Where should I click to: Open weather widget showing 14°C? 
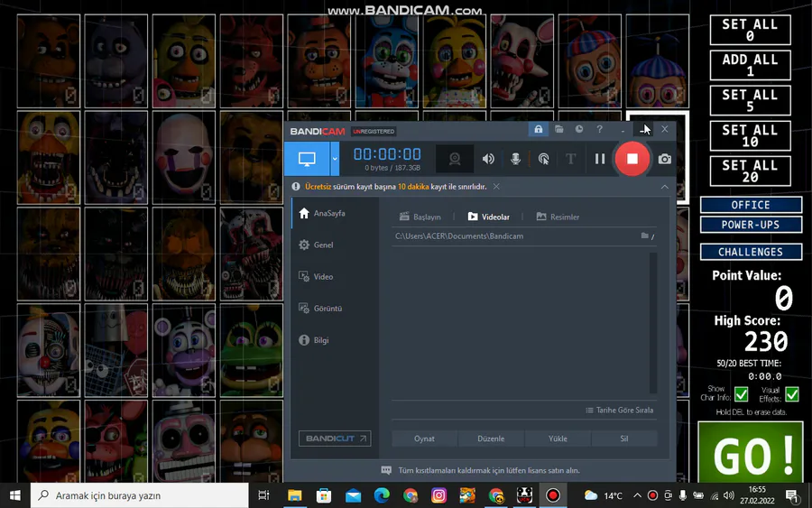[604, 495]
